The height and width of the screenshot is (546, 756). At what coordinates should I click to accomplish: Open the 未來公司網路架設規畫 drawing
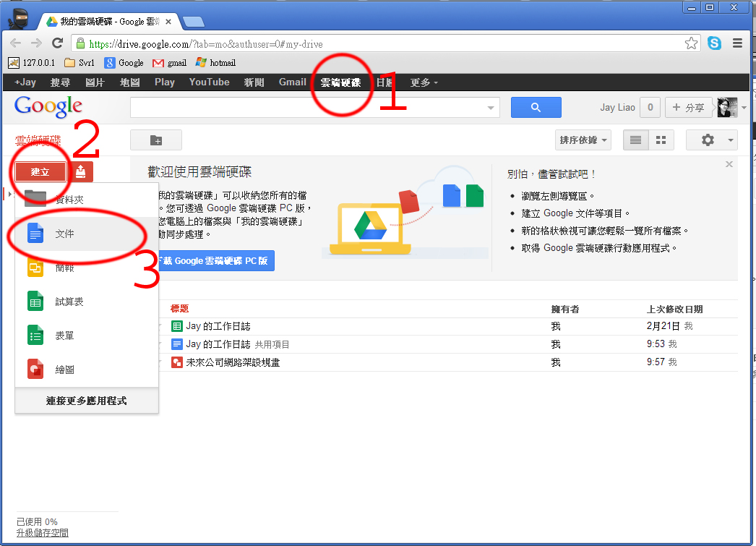(x=233, y=362)
